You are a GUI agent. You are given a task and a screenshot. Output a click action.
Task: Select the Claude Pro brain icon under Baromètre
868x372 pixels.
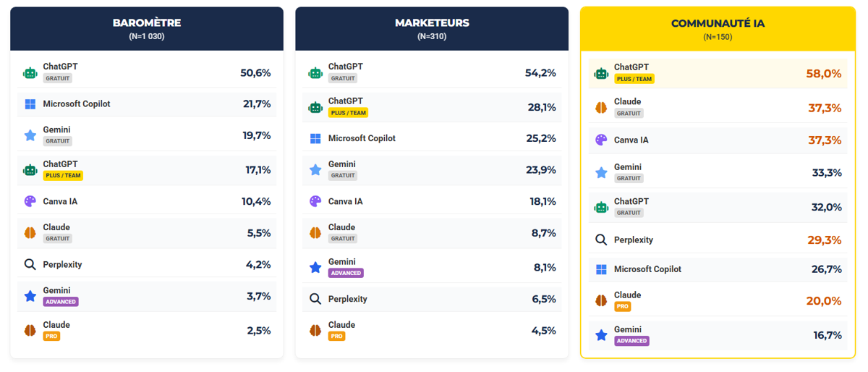(30, 331)
